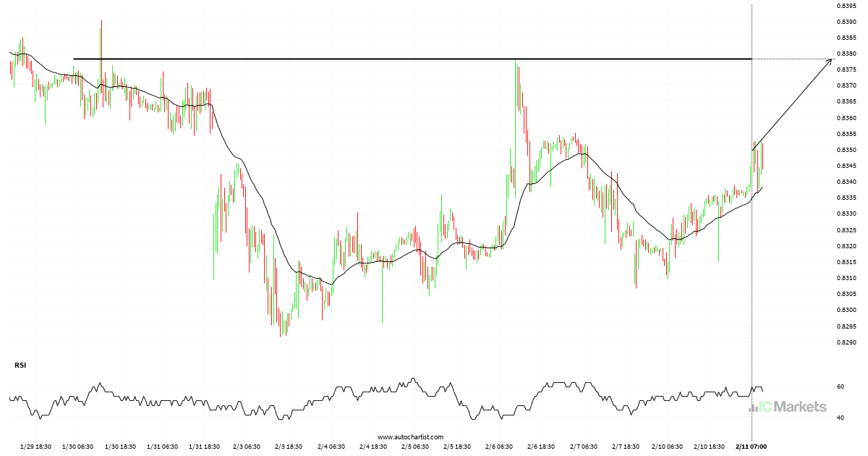Click the 0.8365 price axis label

point(846,102)
